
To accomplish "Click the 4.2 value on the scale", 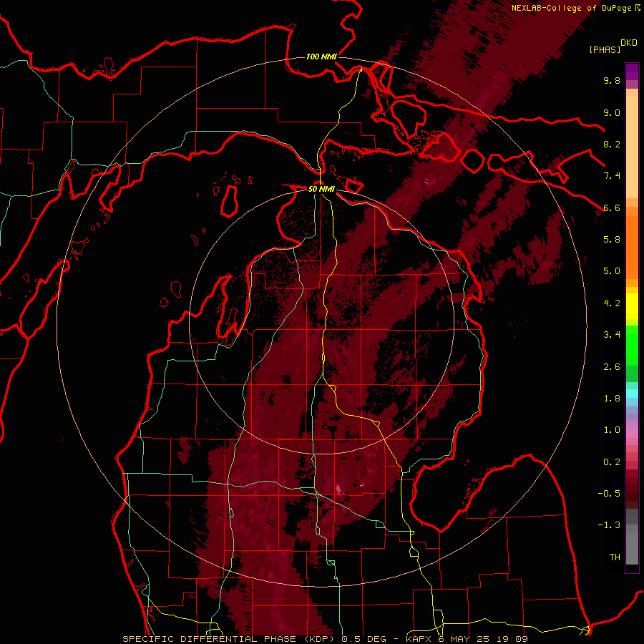I will click(x=612, y=303).
